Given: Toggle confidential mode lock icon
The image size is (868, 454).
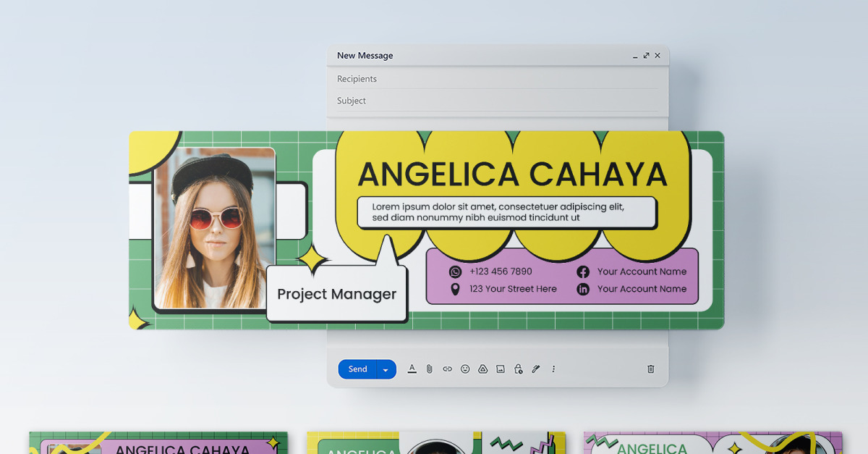Looking at the screenshot, I should tap(519, 369).
